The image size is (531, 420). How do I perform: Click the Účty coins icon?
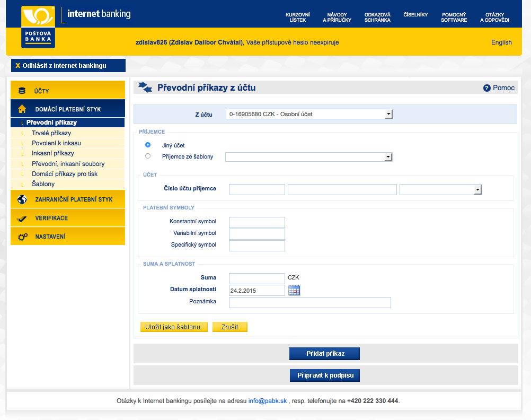22,91
